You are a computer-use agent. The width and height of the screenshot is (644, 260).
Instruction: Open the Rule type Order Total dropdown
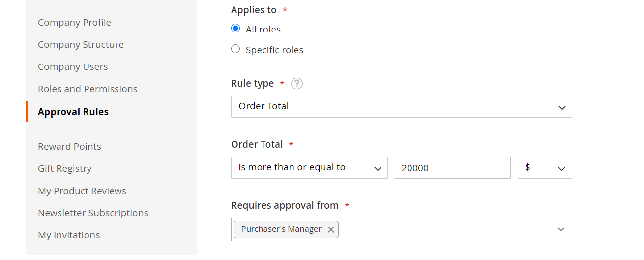coord(401,106)
